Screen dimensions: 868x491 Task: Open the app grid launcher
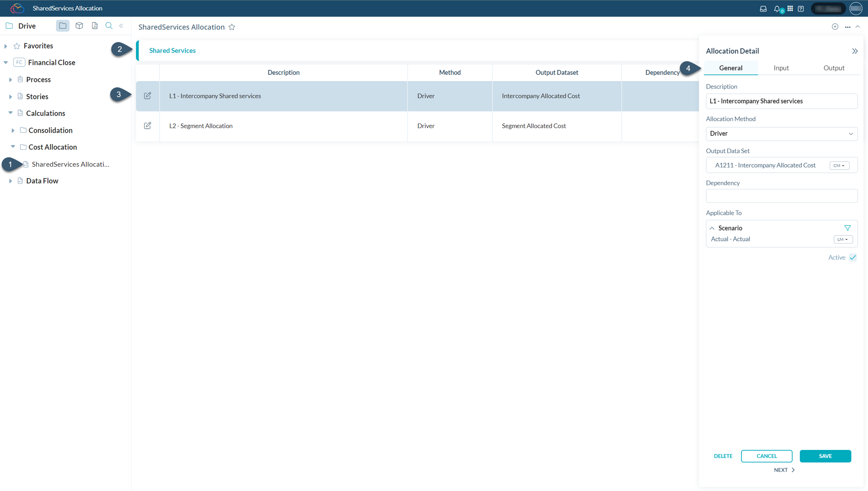click(x=790, y=8)
